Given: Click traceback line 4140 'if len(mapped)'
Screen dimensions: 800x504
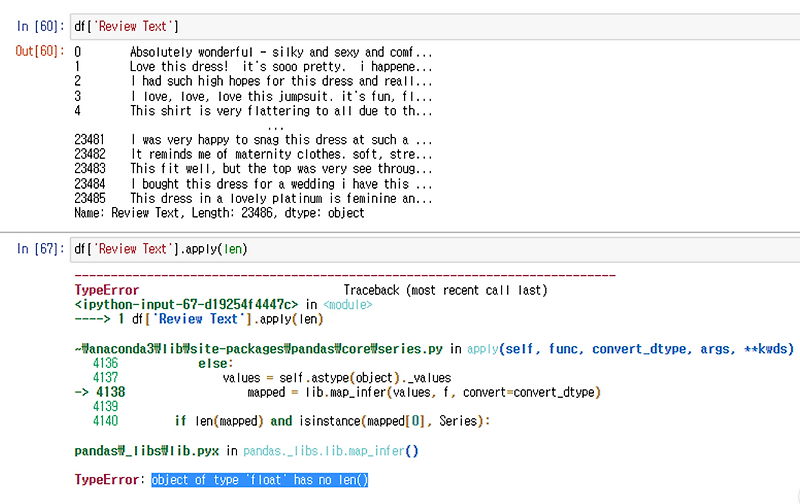Looking at the screenshot, I should pos(291,421).
